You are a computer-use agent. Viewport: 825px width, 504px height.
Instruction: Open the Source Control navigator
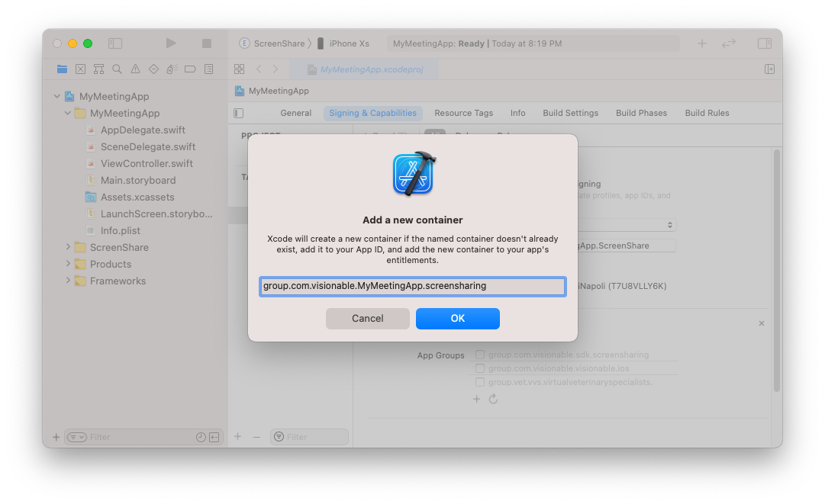[80, 69]
